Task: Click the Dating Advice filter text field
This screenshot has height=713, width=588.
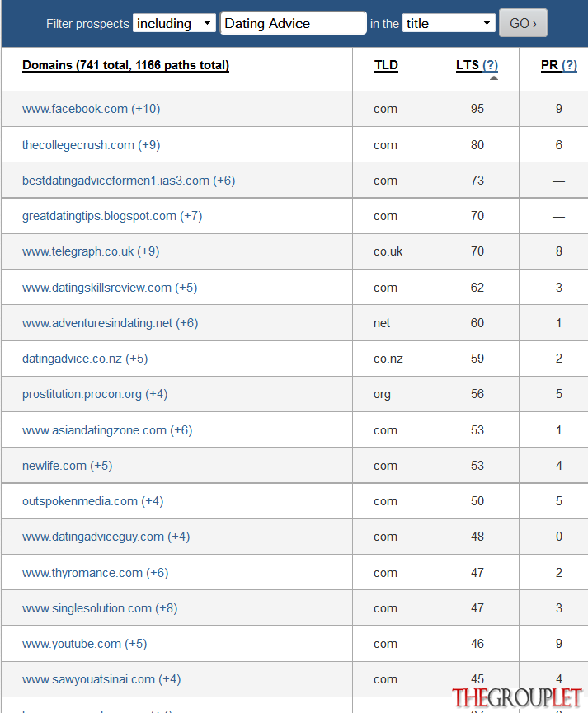Action: 294,23
